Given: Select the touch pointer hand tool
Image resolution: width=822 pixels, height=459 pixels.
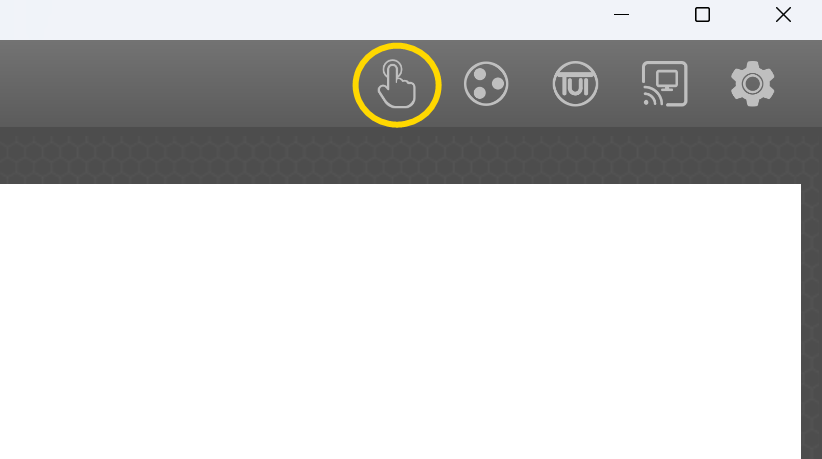Looking at the screenshot, I should (397, 84).
